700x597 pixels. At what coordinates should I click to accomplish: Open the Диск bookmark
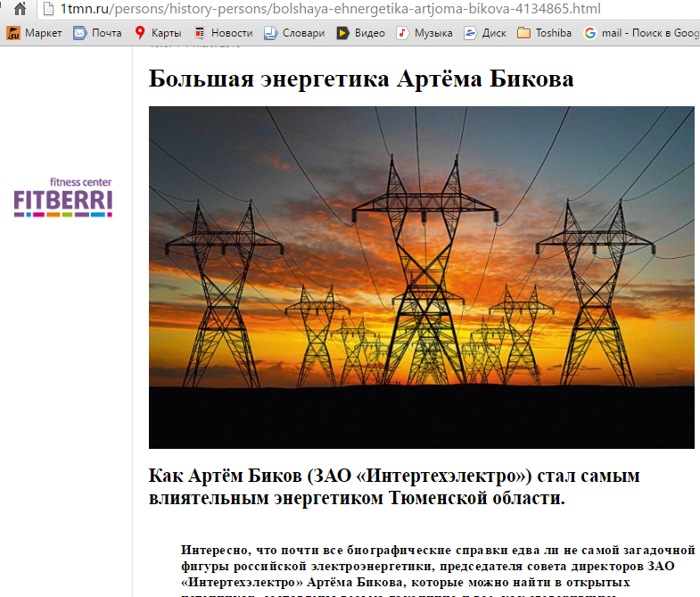point(485,33)
